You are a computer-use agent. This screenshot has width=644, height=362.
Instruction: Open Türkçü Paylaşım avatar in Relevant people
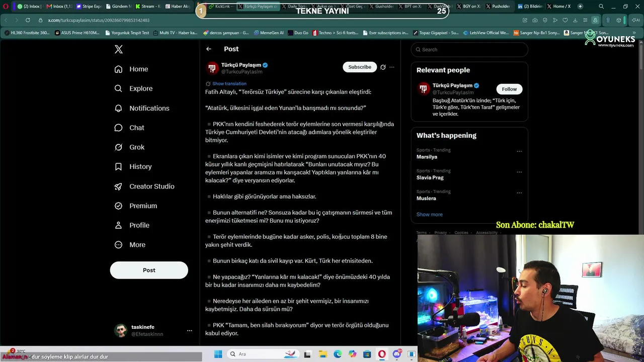click(x=424, y=89)
